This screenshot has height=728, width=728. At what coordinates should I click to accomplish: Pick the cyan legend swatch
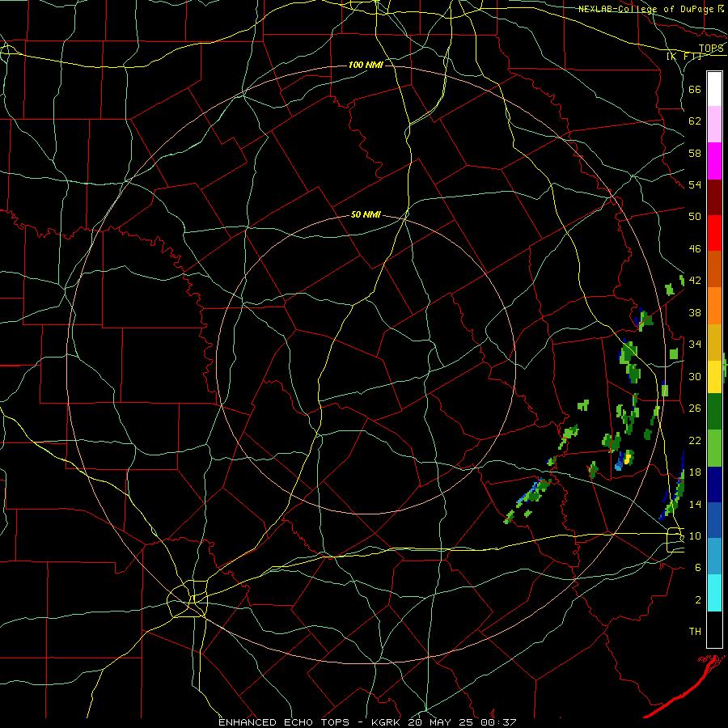coord(714,593)
